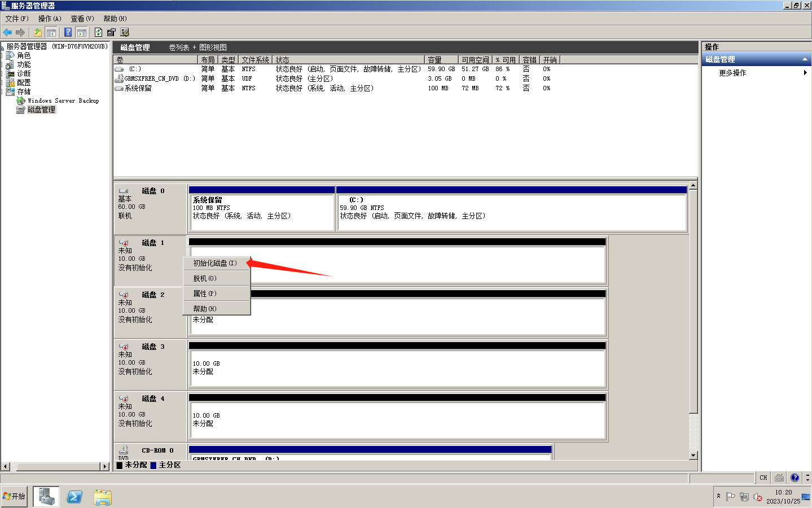The width and height of the screenshot is (812, 508).
Task: Launch PowerShell from the taskbar
Action: [74, 497]
